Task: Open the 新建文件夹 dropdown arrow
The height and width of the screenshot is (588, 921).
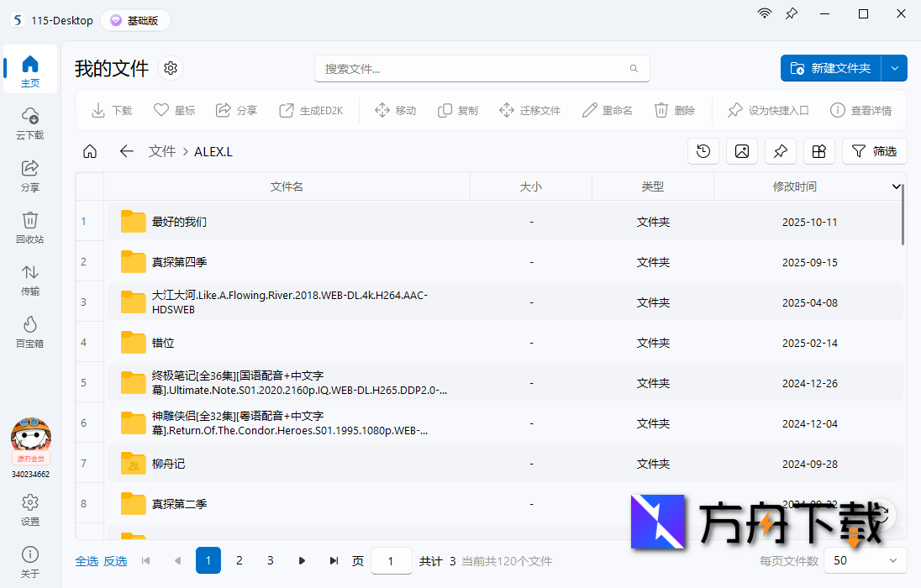Action: 894,68
